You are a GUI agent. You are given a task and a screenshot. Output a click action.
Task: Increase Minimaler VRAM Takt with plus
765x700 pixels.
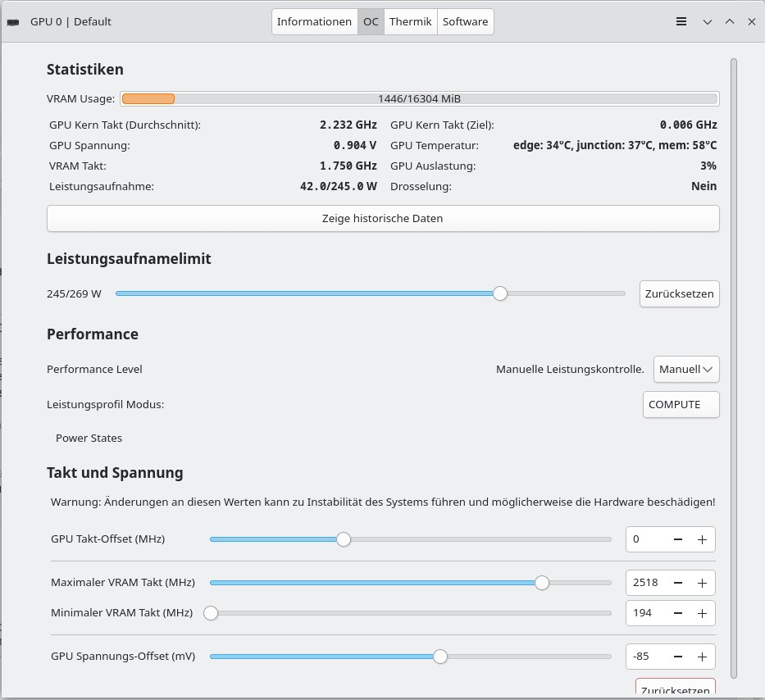click(702, 613)
